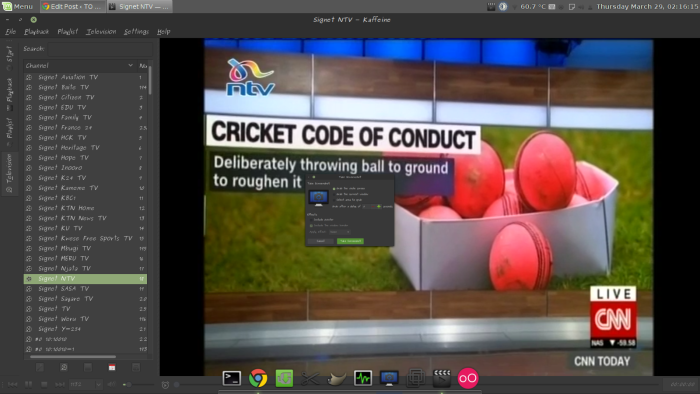Click the clock icon beside seek bar

click(x=166, y=385)
